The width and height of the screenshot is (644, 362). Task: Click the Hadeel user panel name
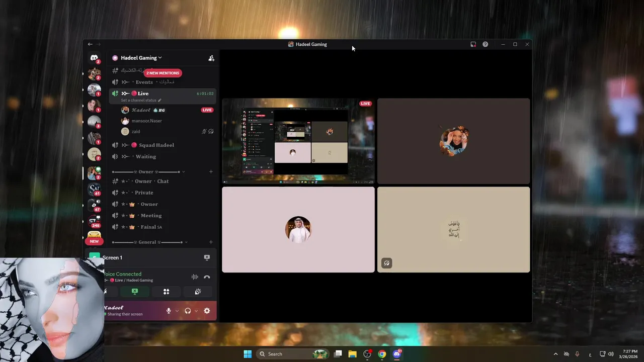pos(114,308)
